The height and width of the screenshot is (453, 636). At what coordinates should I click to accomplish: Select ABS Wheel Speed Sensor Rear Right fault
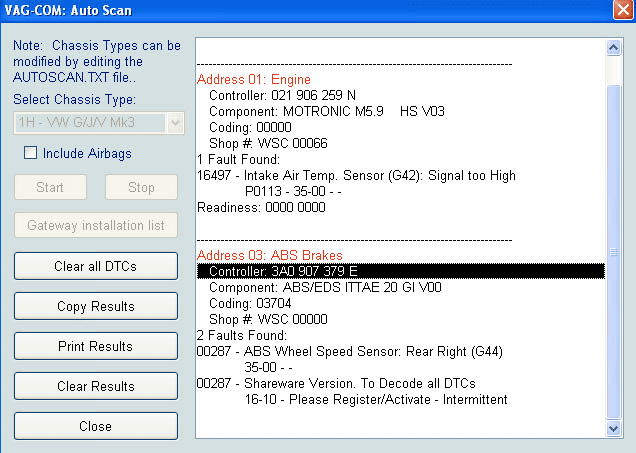350,351
